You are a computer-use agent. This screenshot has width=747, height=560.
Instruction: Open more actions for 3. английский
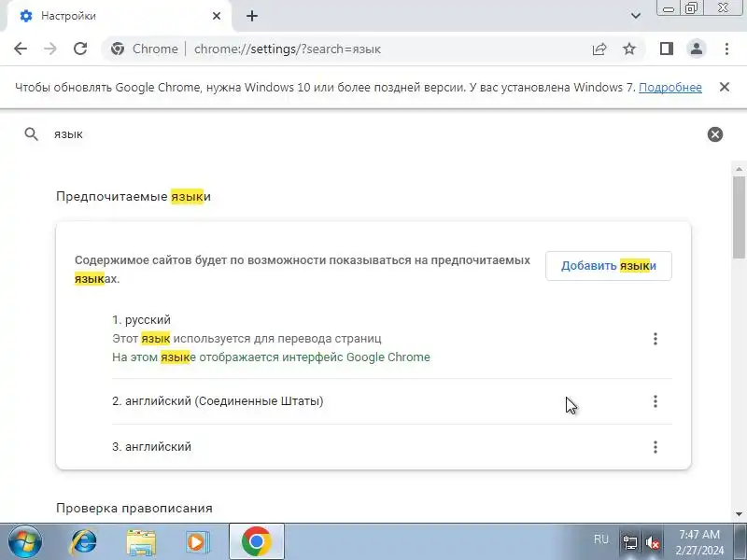pyautogui.click(x=655, y=447)
